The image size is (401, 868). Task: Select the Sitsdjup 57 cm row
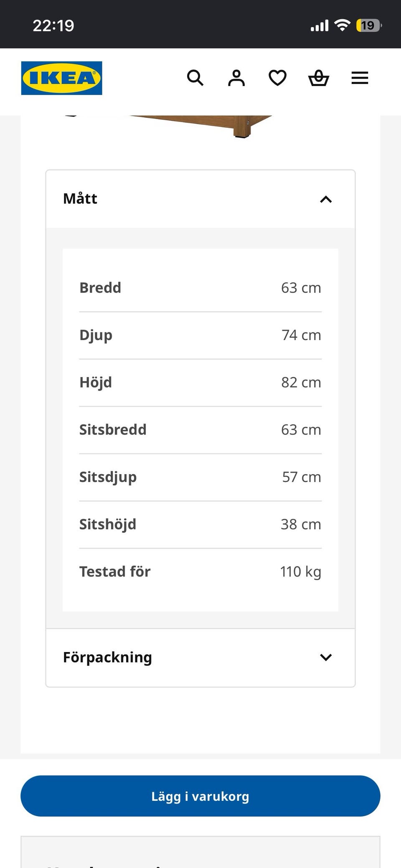pos(200,477)
